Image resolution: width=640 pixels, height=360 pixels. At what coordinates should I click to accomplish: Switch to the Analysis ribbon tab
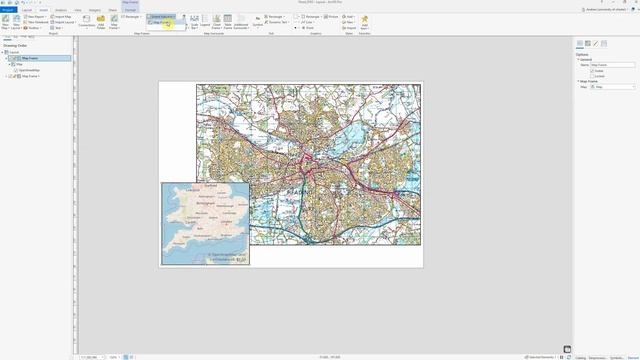pos(61,10)
